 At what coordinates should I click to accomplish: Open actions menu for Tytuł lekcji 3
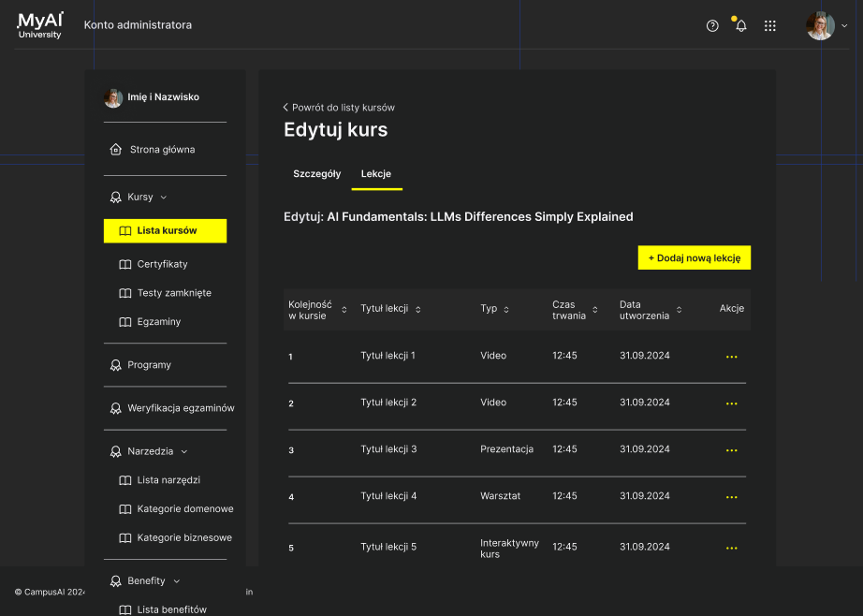(731, 450)
